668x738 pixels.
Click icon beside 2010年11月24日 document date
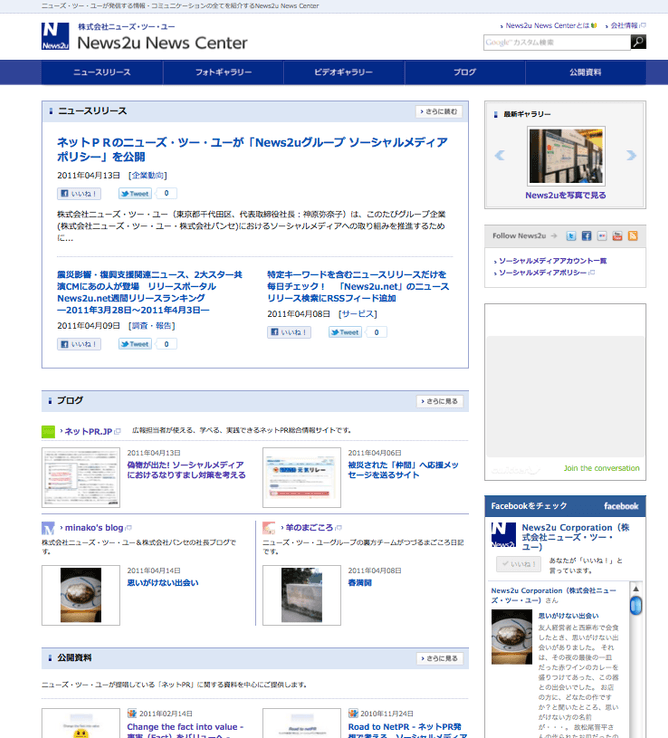click(353, 714)
